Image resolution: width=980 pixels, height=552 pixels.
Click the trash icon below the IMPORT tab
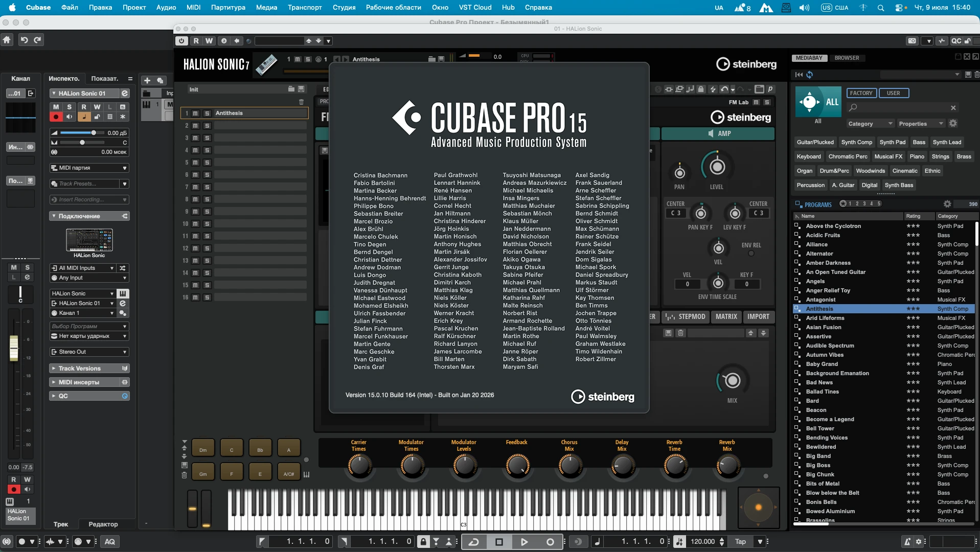[680, 333]
